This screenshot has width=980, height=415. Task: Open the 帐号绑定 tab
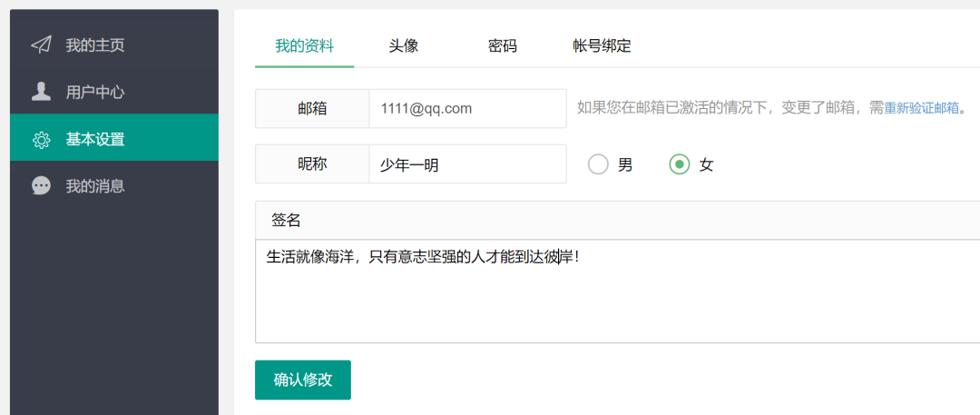[x=602, y=45]
